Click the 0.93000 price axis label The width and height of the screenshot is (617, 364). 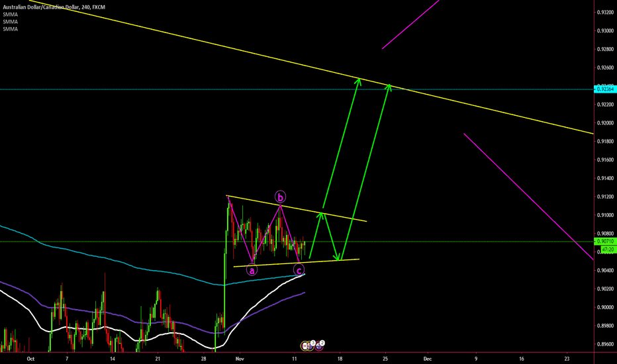605,30
